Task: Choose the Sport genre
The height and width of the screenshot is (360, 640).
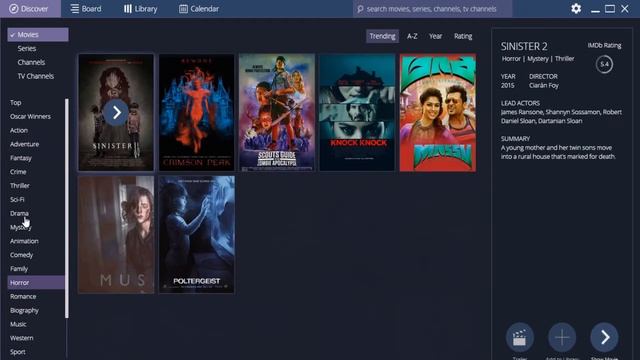Action: click(18, 352)
